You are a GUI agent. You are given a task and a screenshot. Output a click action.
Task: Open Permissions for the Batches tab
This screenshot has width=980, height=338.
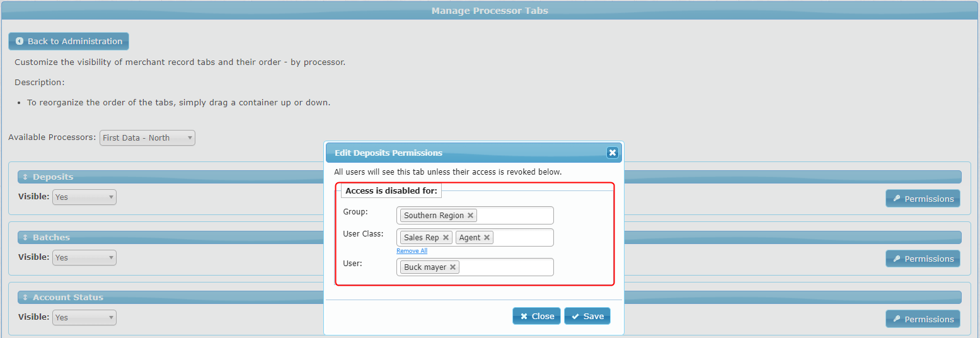pyautogui.click(x=923, y=259)
